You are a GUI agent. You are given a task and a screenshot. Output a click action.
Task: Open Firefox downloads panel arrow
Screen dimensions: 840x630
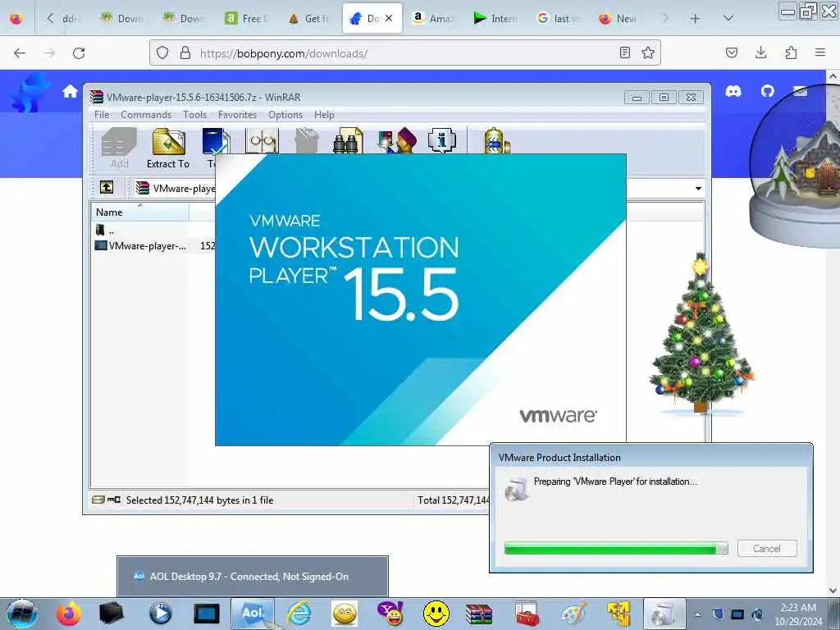tap(760, 52)
